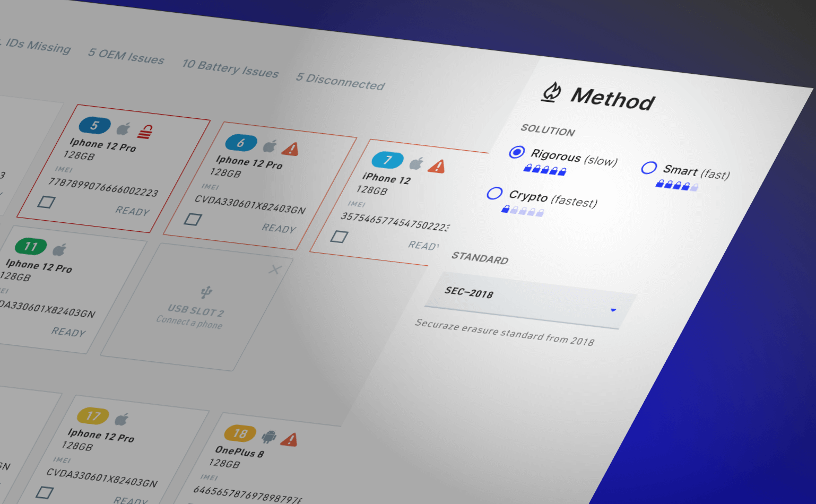Select the Crypto (fastest) radio option
The image size is (816, 504).
click(x=494, y=193)
